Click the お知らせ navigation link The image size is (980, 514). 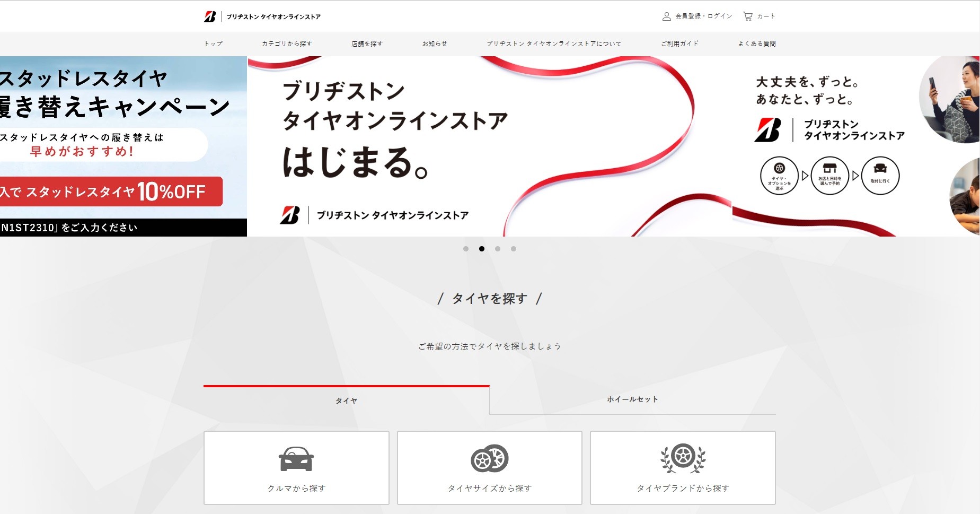(435, 43)
